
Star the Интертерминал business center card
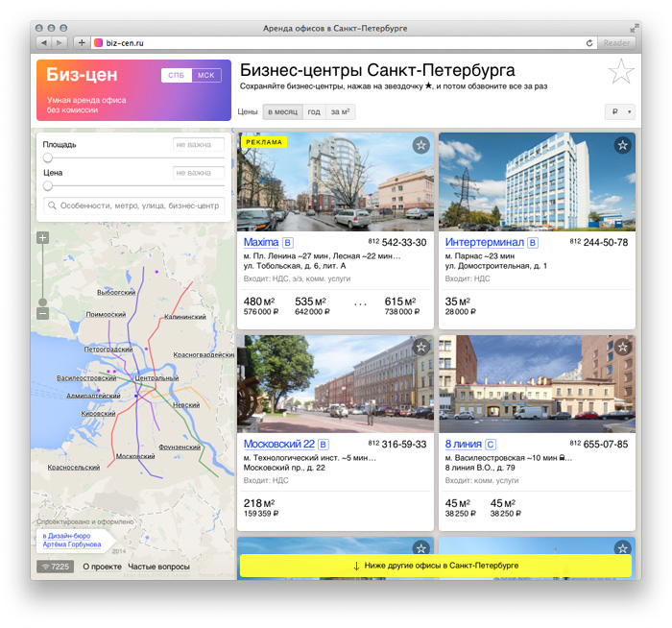pyautogui.click(x=622, y=145)
